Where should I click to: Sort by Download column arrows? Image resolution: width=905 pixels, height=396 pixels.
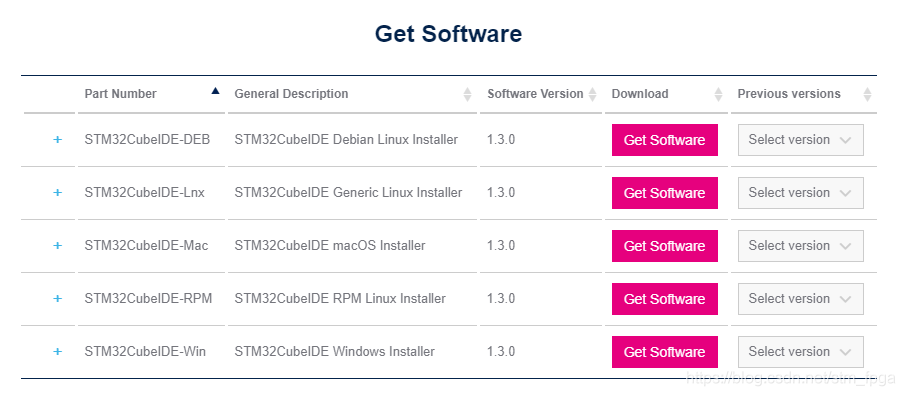coord(718,94)
